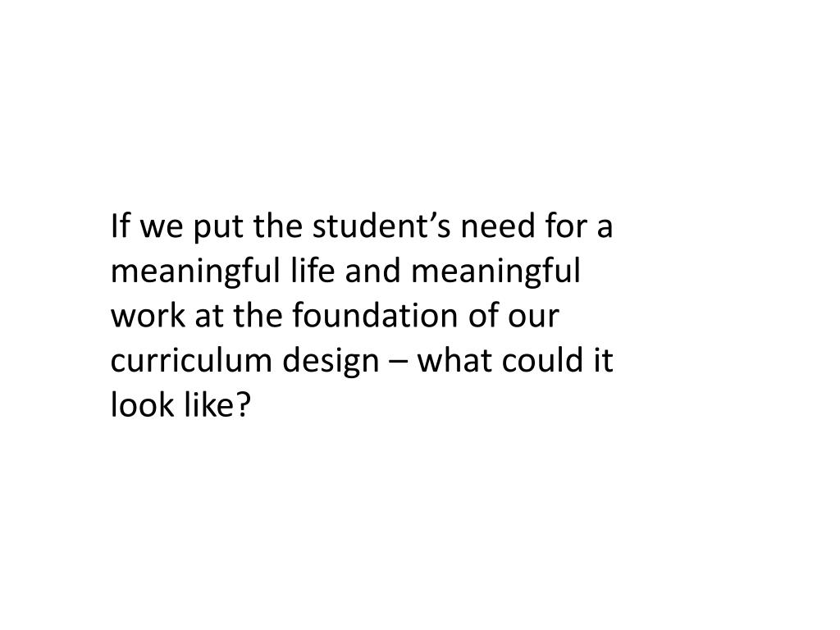
Task: Click the word "meaningful" before "life"
Action: pyautogui.click(x=195, y=273)
